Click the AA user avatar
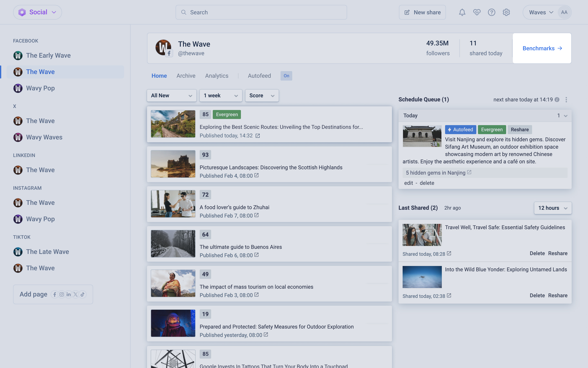The width and height of the screenshot is (588, 368). (x=564, y=12)
